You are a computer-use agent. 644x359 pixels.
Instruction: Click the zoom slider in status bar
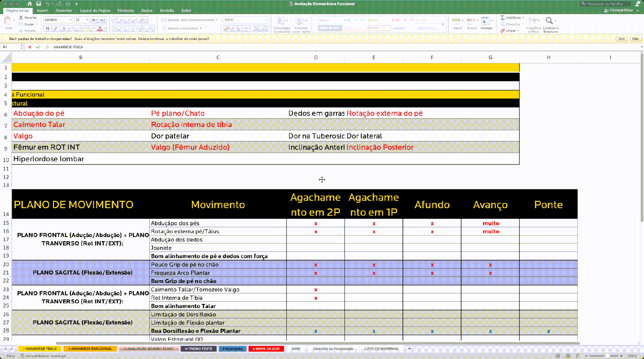(x=607, y=356)
